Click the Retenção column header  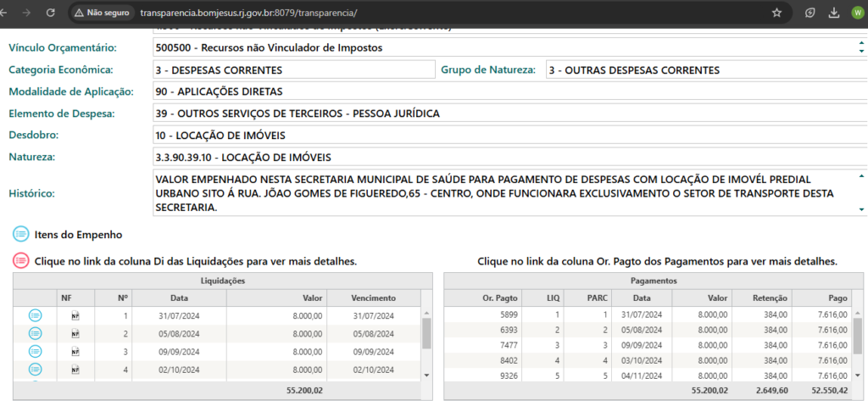click(x=762, y=298)
